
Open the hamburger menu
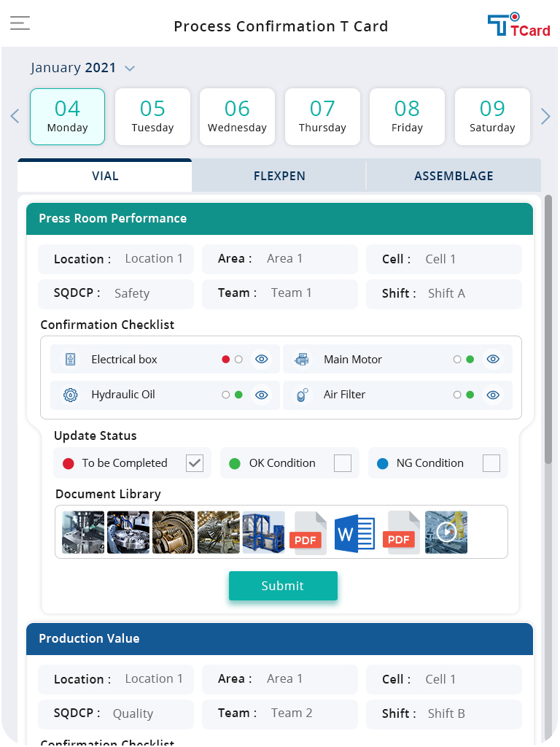coord(20,23)
